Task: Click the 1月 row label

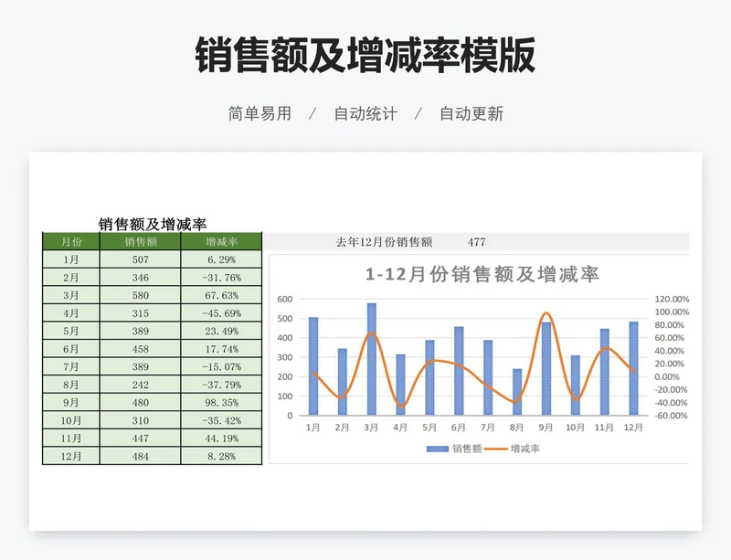Action: click(71, 259)
